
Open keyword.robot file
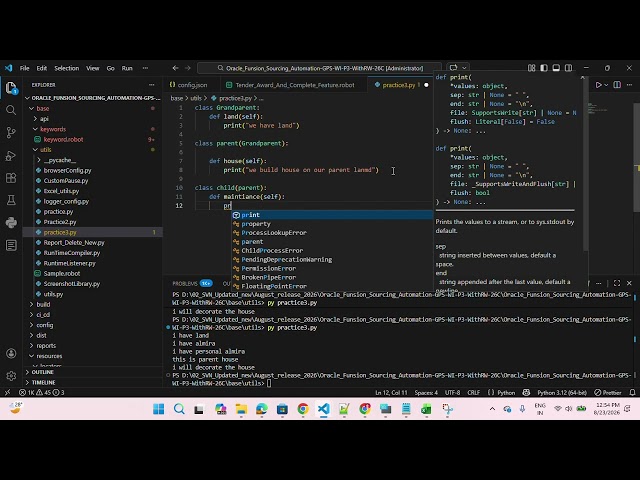click(63, 140)
